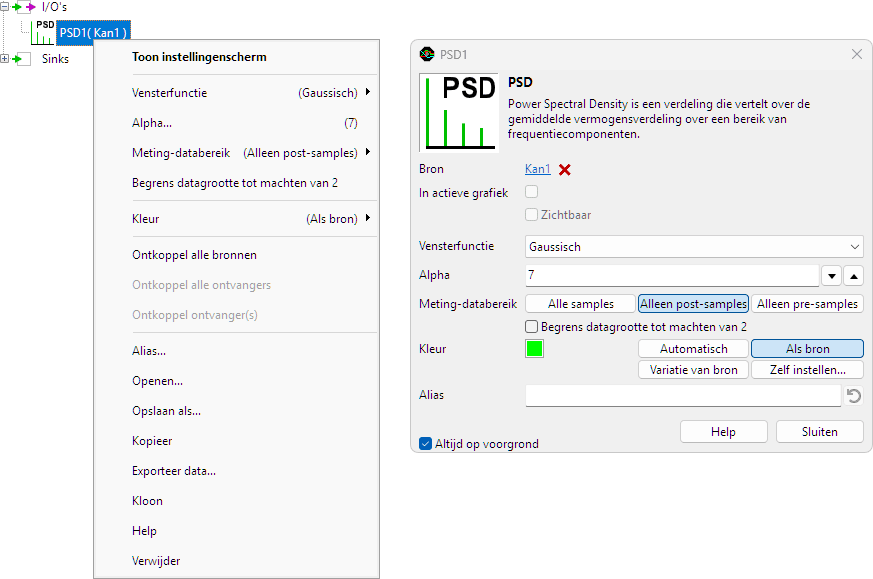This screenshot has width=873, height=579.
Task: Click the PSD1 dialog title icon
Action: [427, 55]
